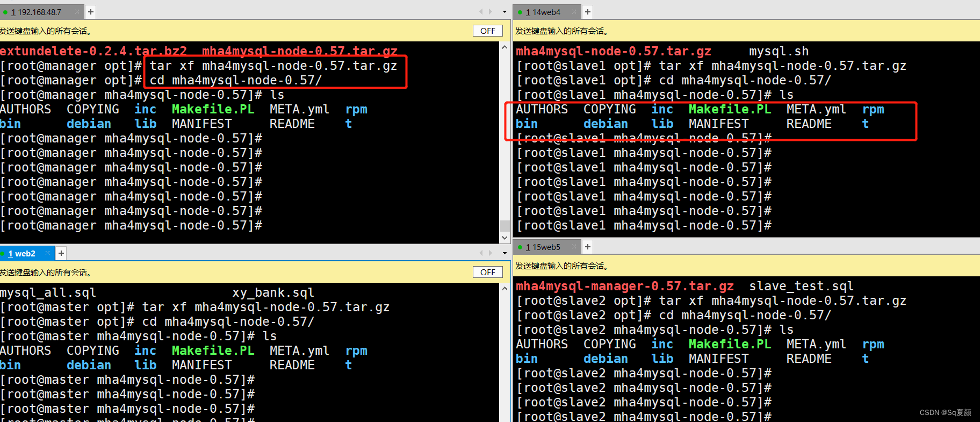The width and height of the screenshot is (980, 422).
Task: Click 'lib' in master terminal listing
Action: [146, 365]
